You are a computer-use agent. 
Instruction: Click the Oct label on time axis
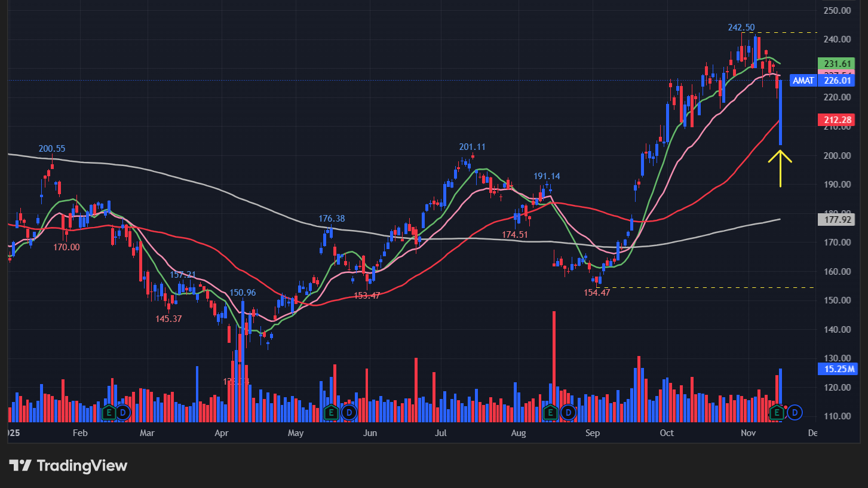pos(667,432)
